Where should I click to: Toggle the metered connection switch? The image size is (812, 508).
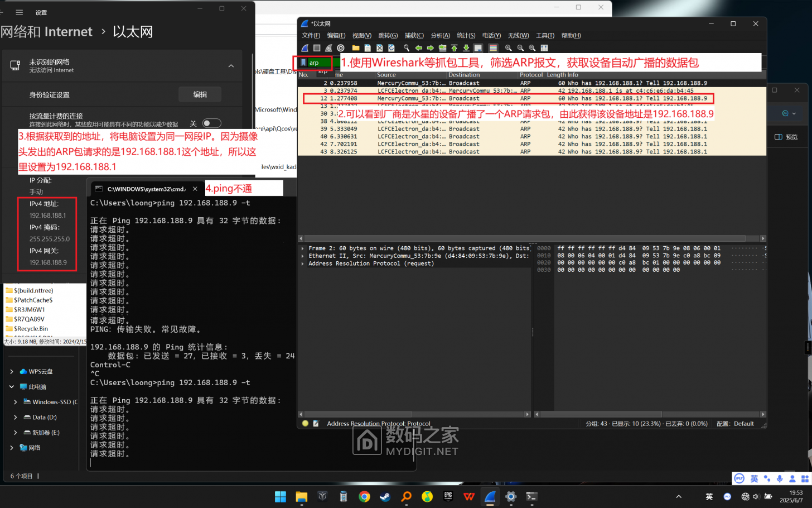(x=211, y=123)
